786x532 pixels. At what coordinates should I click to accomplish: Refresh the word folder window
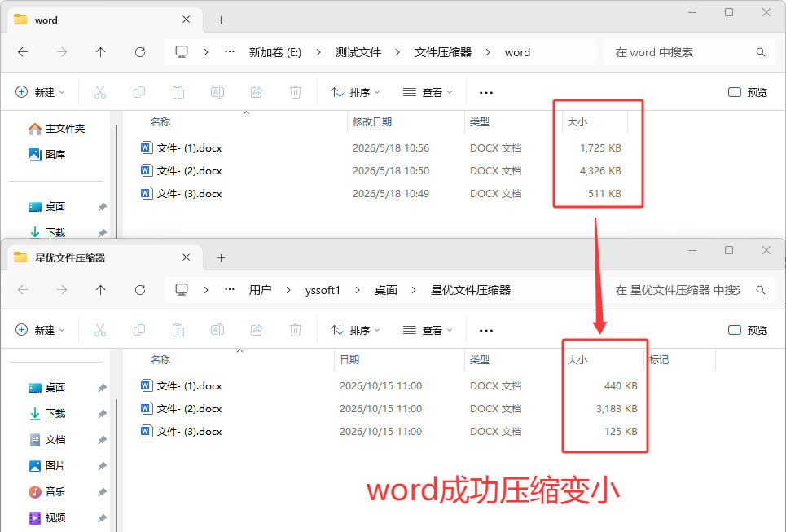click(140, 52)
